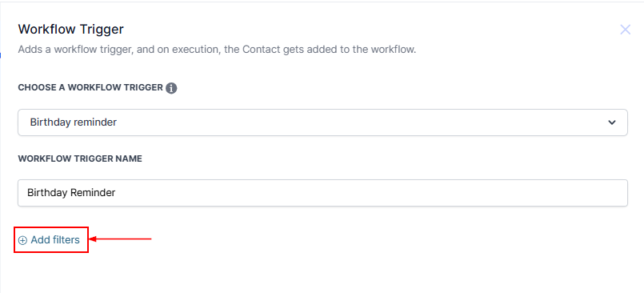Click the Add filters link
Image resolution: width=644 pixels, height=293 pixels.
(49, 240)
